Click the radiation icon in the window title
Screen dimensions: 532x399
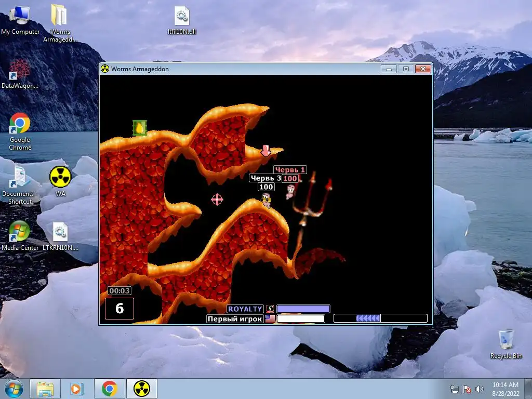tap(105, 69)
